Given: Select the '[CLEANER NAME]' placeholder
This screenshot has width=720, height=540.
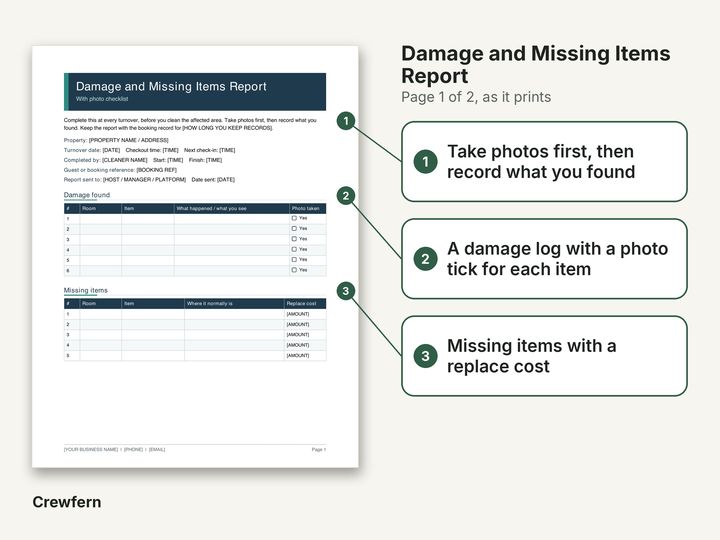Looking at the screenshot, I should pyautogui.click(x=124, y=160).
